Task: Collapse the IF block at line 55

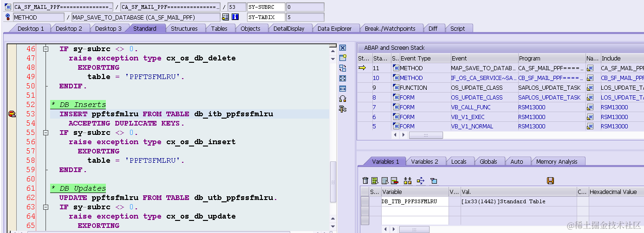Action: [x=46, y=133]
